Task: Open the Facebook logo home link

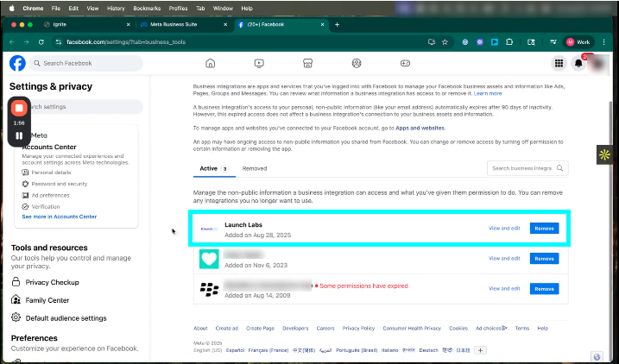Action: pyautogui.click(x=17, y=63)
